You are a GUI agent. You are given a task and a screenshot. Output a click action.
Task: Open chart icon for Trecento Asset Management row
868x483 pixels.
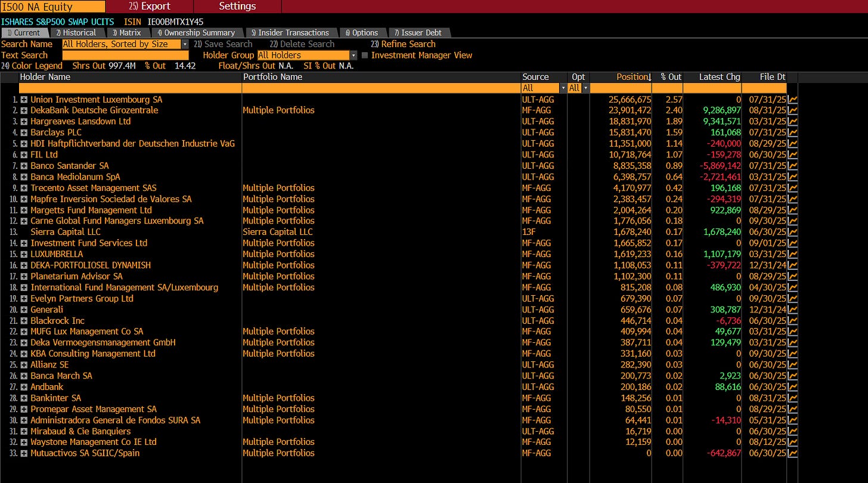tap(793, 188)
